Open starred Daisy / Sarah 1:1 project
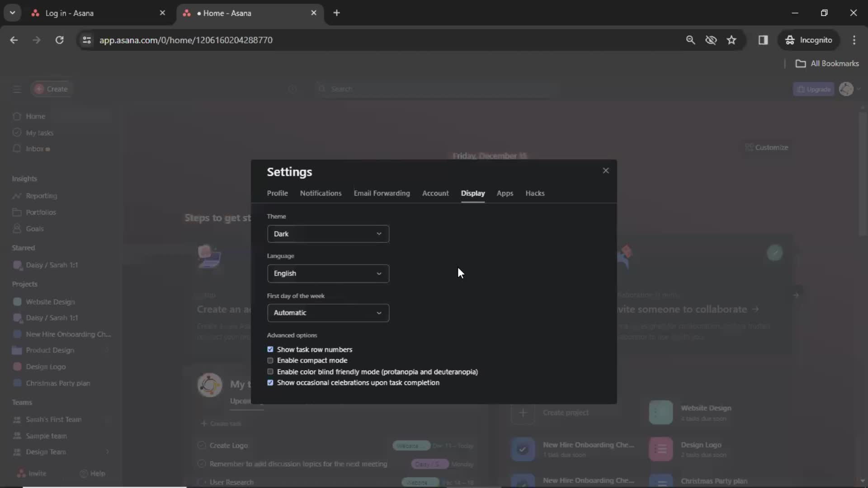This screenshot has height=488, width=868. tap(52, 265)
